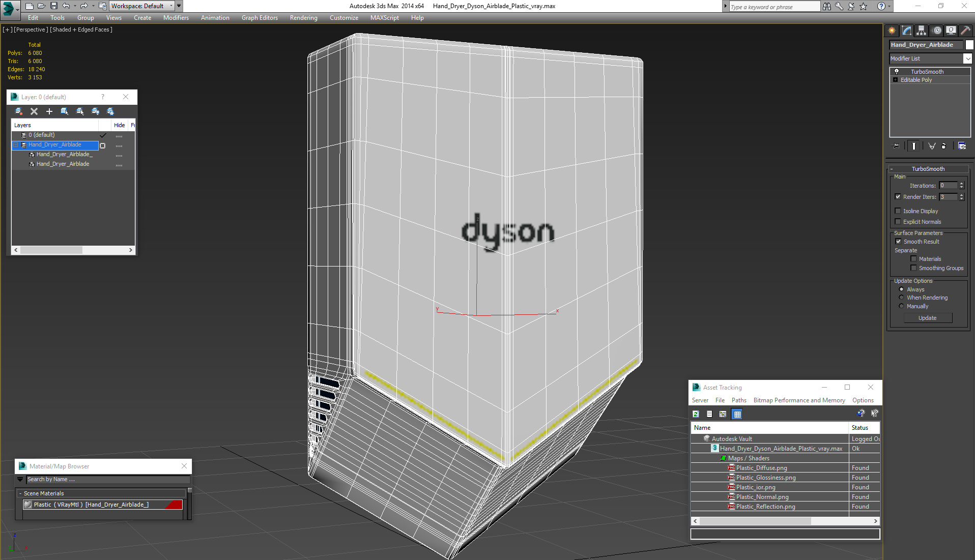Collapse the Scene Materials group
Image resolution: width=975 pixels, height=560 pixels.
(20, 493)
